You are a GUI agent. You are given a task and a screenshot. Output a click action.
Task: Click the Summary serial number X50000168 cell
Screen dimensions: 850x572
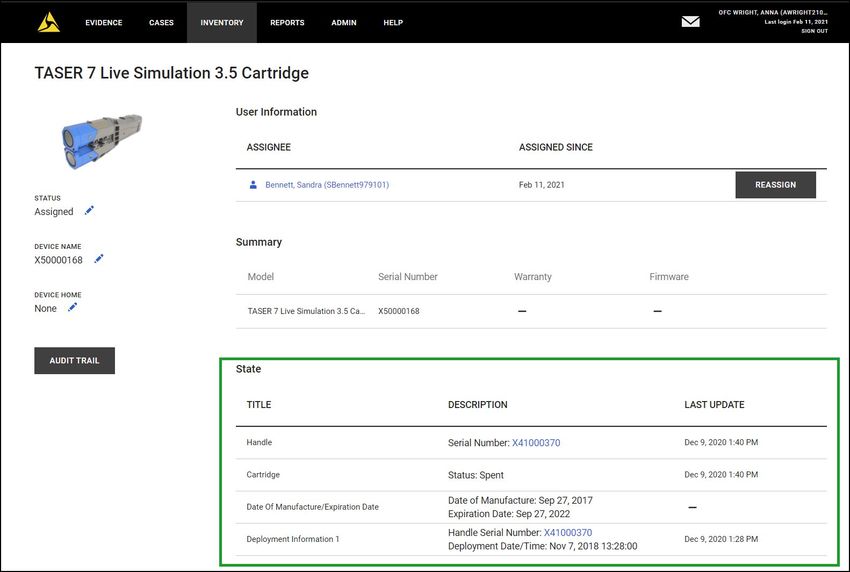point(399,311)
